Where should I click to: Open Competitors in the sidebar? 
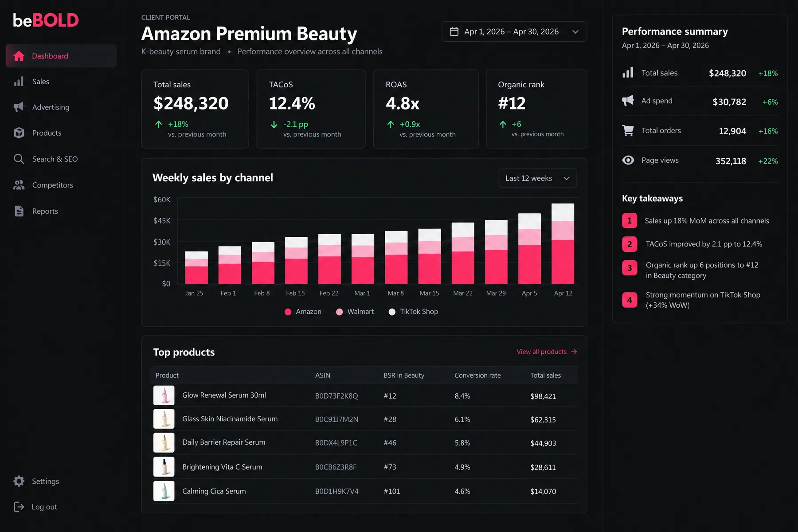[61, 185]
